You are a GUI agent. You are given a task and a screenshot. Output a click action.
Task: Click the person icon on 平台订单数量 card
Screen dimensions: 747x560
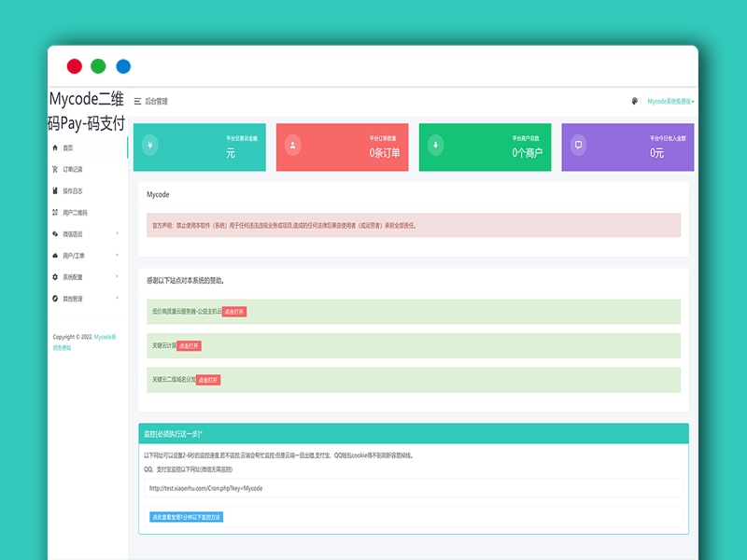point(292,145)
